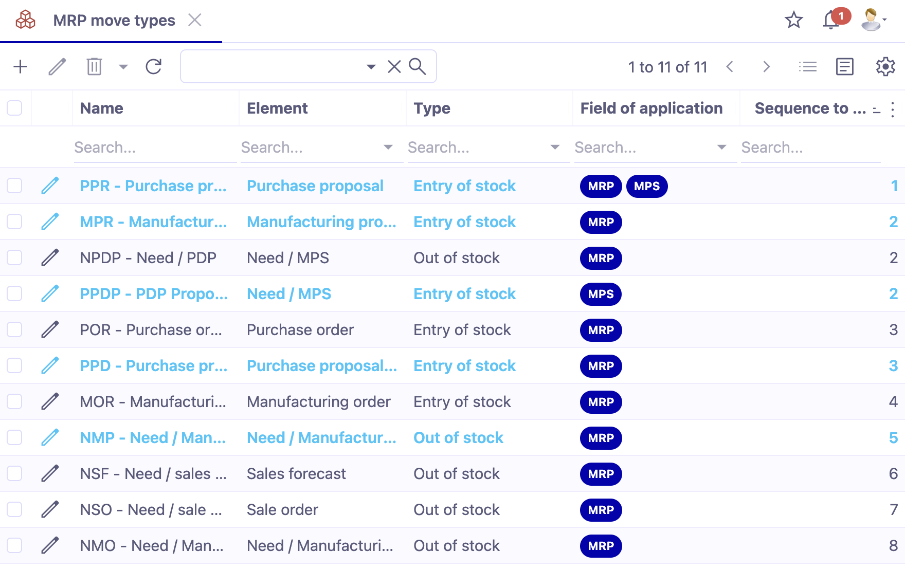Open the PPR - Purchase proposal record link
905x588 pixels.
(x=153, y=186)
